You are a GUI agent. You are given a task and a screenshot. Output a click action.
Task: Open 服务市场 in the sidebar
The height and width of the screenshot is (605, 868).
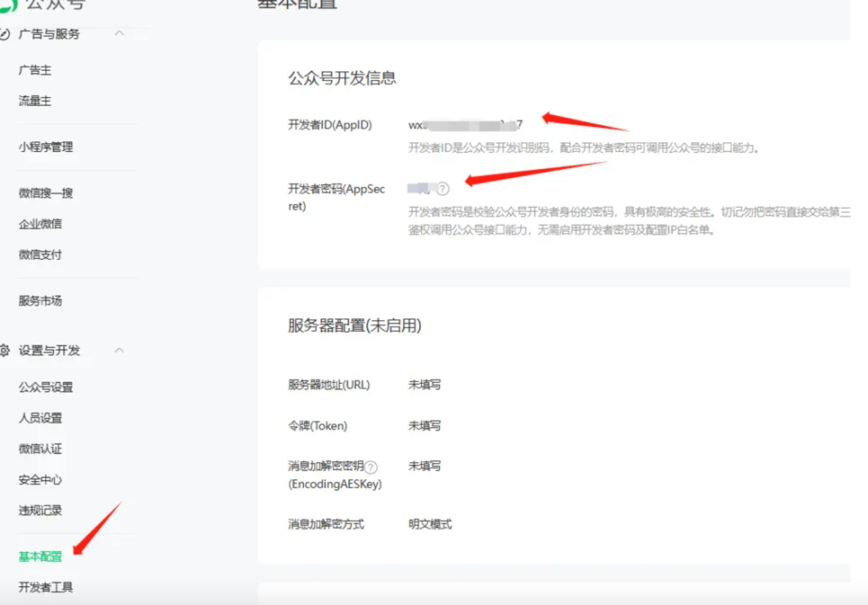coord(40,301)
